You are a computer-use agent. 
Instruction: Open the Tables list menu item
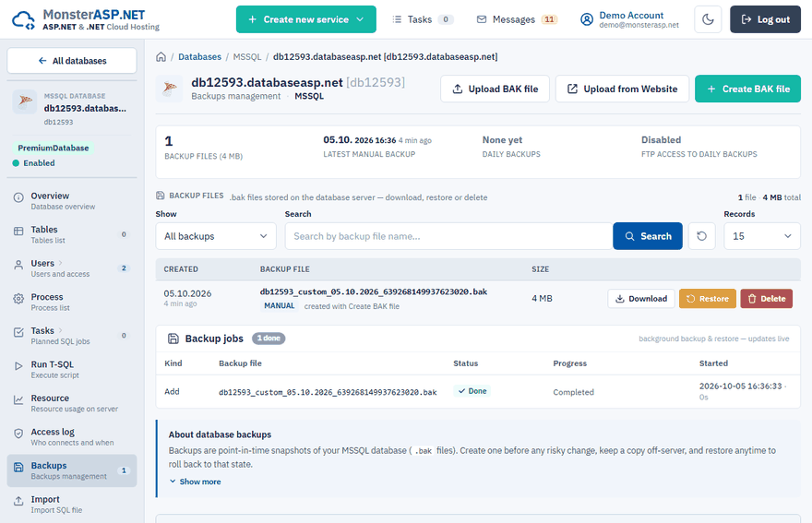[x=72, y=234]
